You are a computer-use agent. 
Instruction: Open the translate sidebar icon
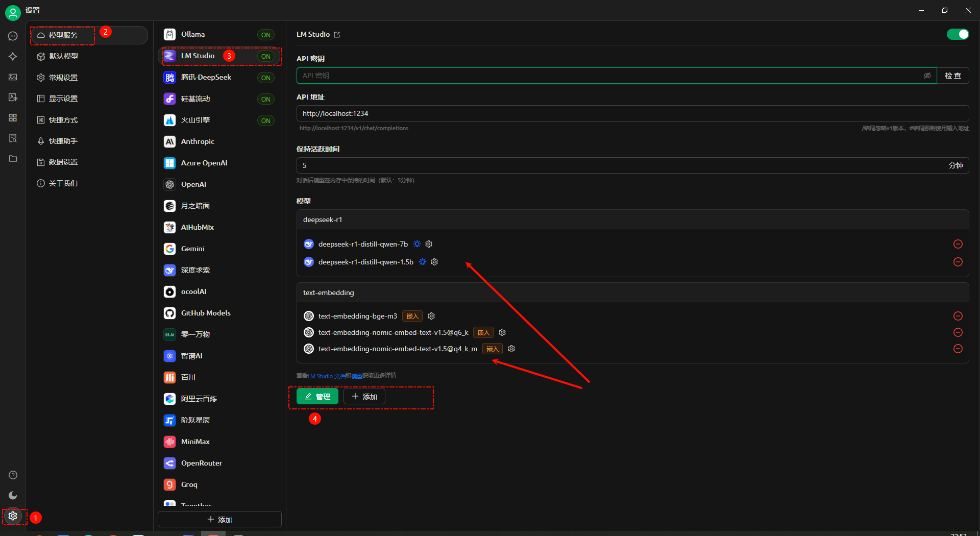[x=13, y=97]
